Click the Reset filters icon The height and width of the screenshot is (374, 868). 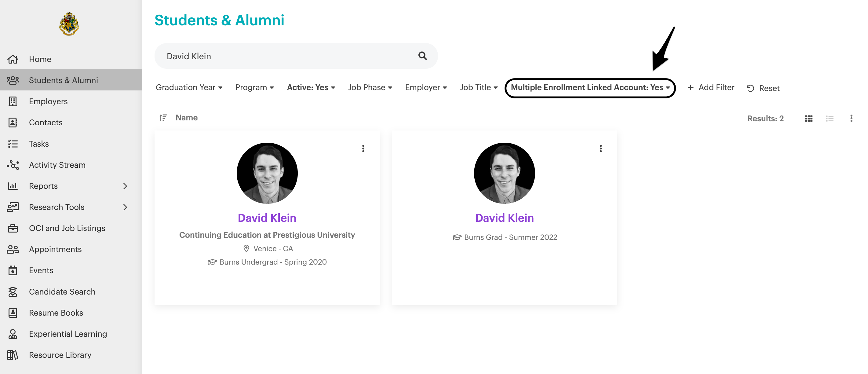750,88
